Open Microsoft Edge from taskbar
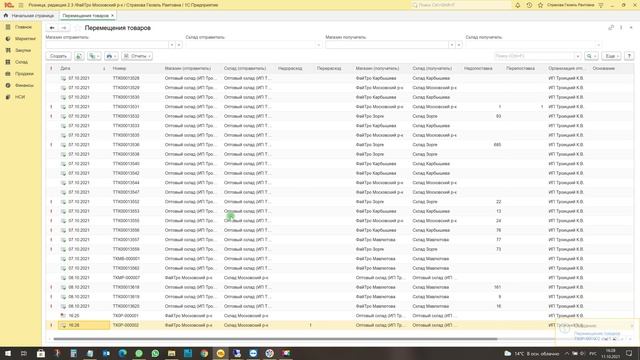 122,353
